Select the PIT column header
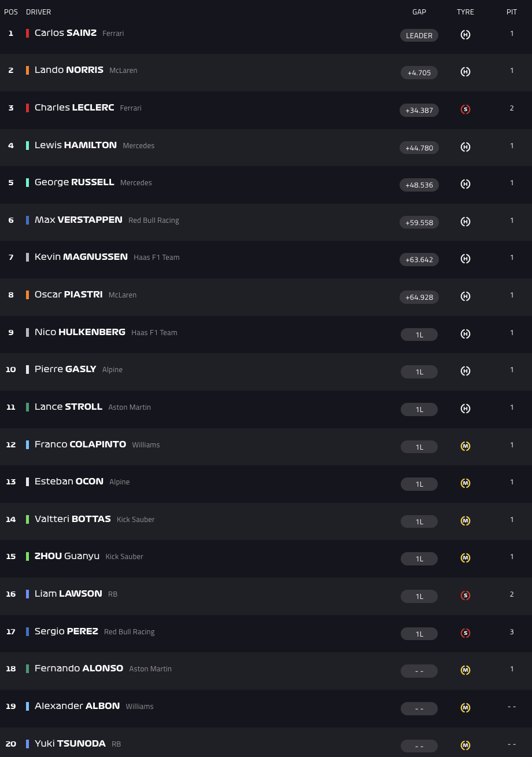 tap(512, 12)
